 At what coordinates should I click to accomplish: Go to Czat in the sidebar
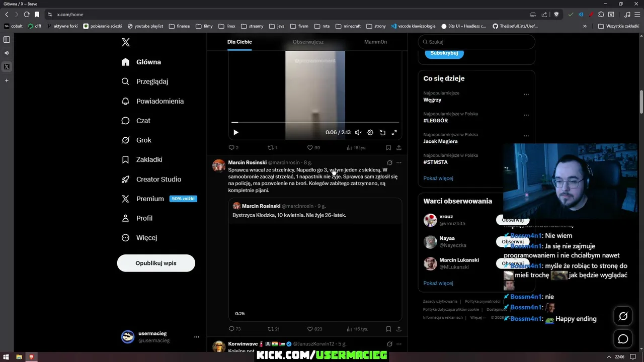(x=136, y=121)
